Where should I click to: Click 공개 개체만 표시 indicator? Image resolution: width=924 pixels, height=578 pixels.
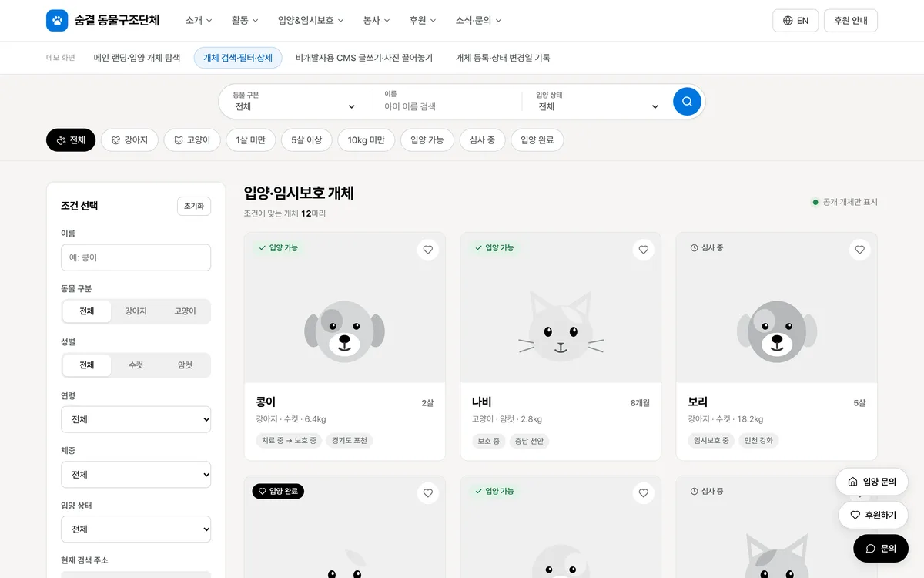coord(845,202)
